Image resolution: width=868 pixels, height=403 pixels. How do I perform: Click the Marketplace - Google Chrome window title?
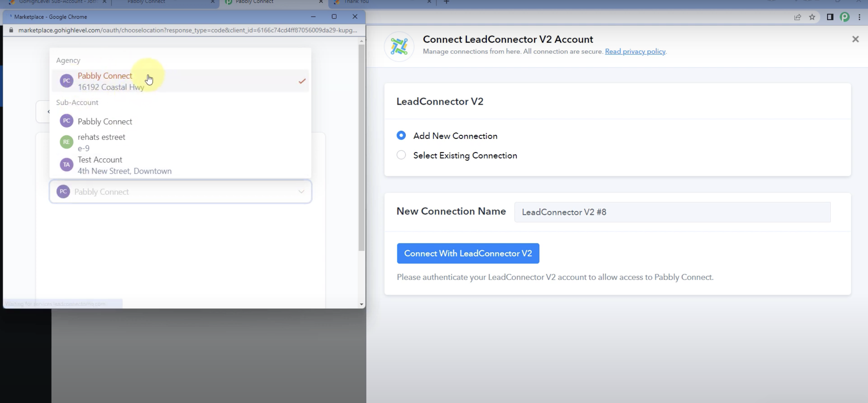[50, 17]
